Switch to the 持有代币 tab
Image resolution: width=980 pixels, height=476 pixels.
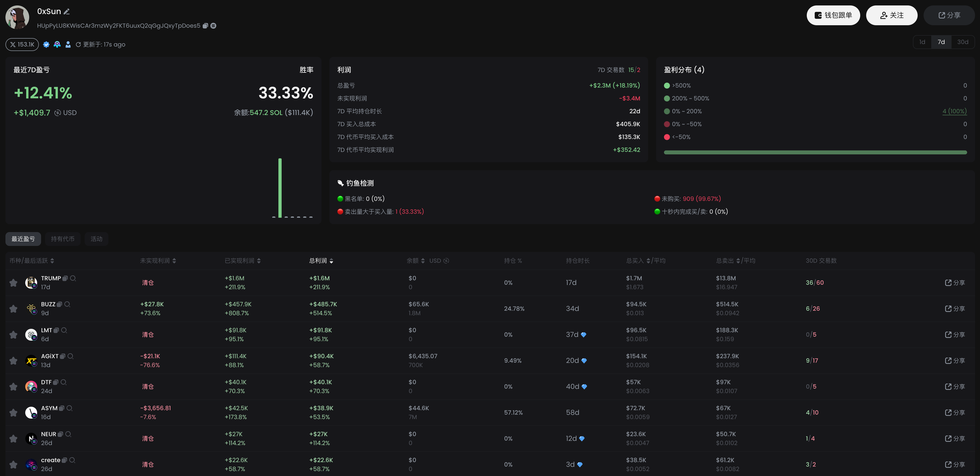pyautogui.click(x=62, y=239)
